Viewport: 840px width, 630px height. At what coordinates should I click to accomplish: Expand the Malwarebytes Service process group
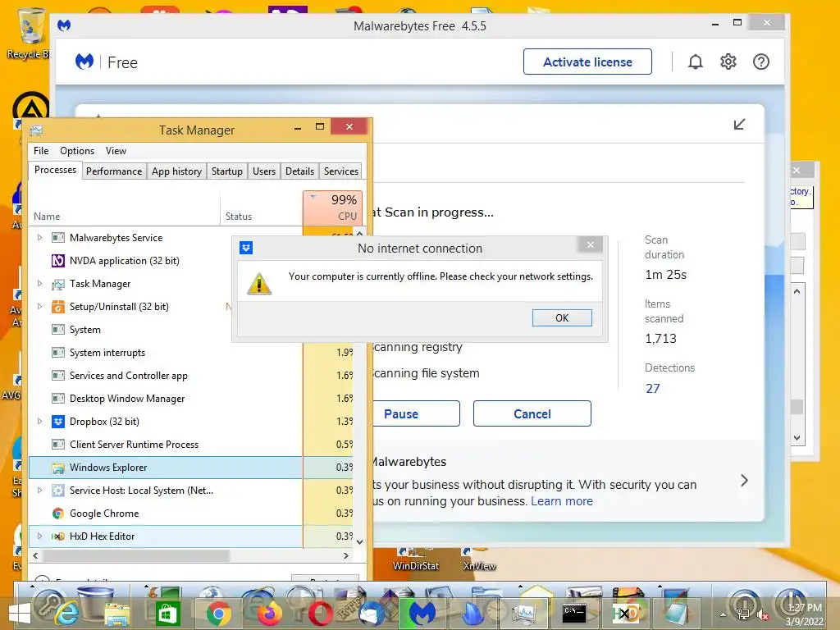39,237
